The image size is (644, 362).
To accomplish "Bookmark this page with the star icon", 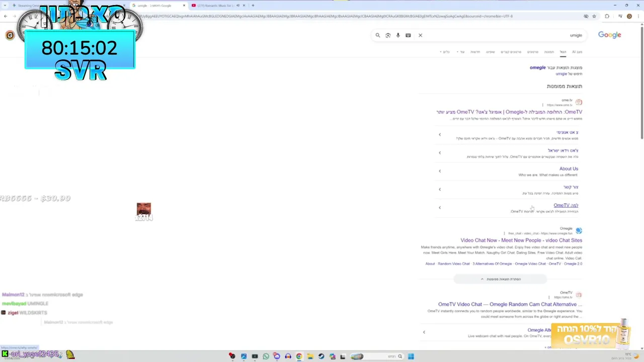I will pyautogui.click(x=594, y=16).
